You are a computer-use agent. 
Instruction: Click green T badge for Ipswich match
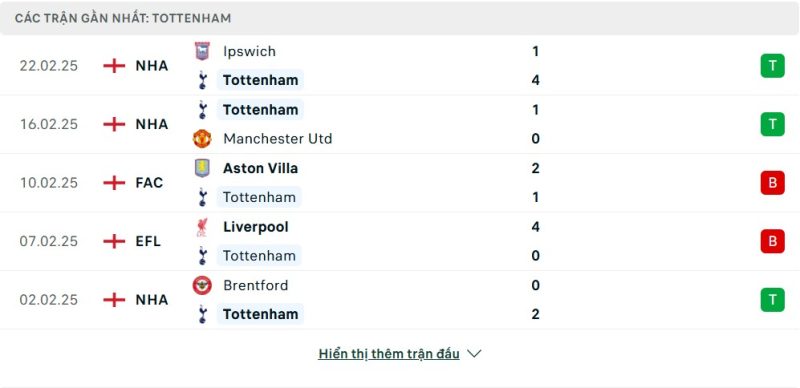(772, 66)
